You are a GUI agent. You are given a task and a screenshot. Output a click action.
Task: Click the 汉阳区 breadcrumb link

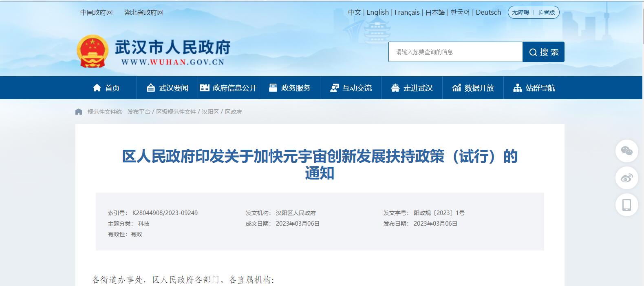[x=210, y=112]
